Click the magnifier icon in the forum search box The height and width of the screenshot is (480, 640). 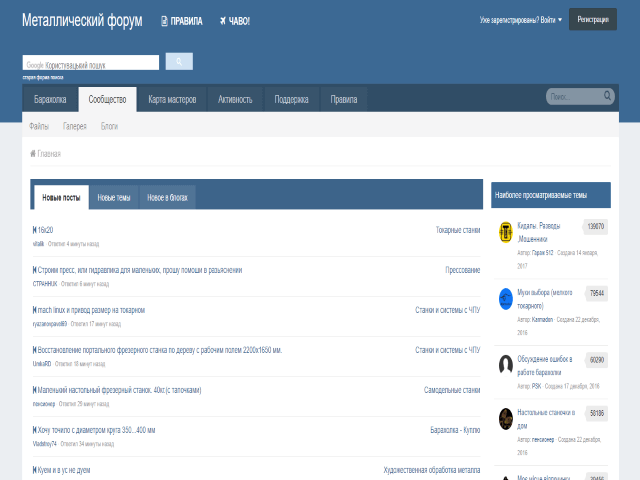click(x=607, y=96)
